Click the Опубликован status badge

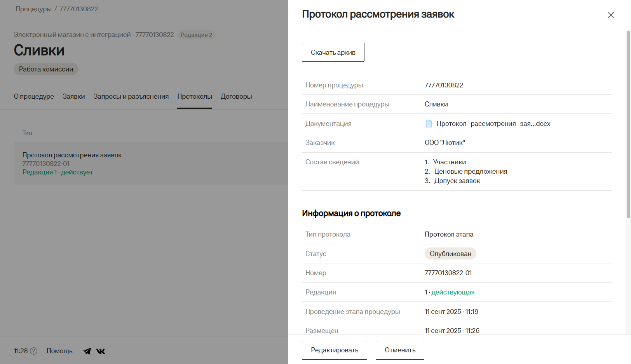pyautogui.click(x=450, y=254)
